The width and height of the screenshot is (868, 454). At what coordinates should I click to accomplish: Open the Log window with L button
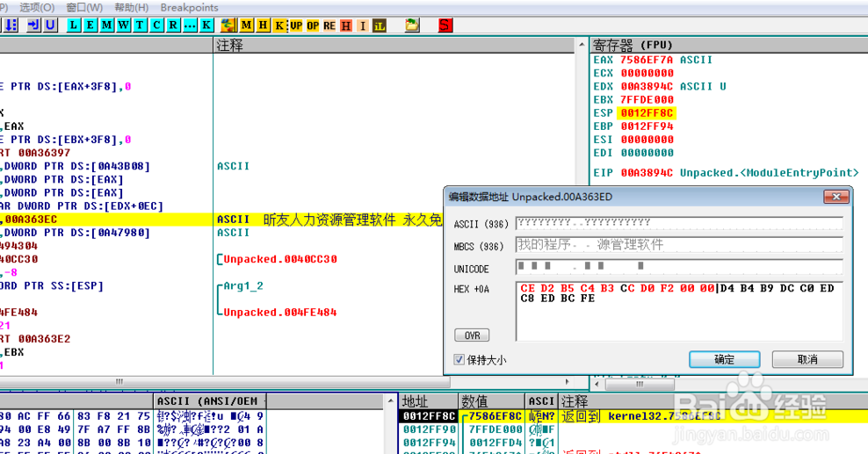tap(74, 25)
